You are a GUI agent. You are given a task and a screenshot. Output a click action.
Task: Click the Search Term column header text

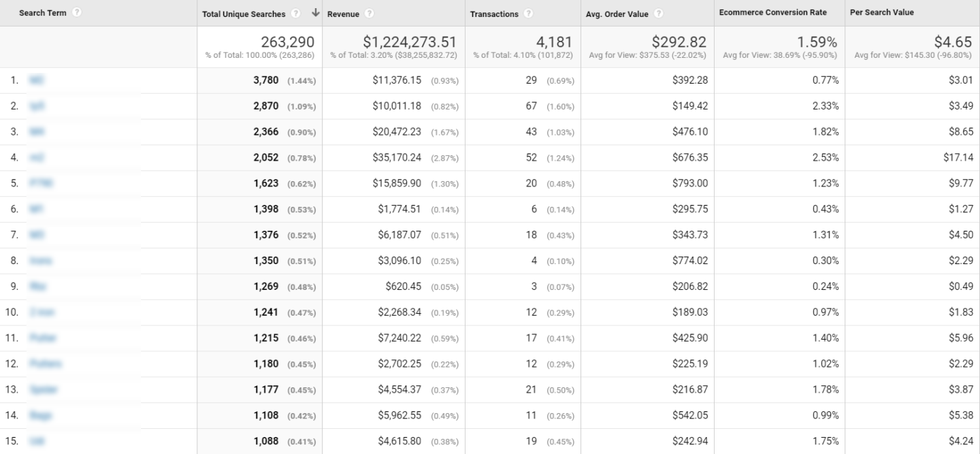[x=42, y=13]
